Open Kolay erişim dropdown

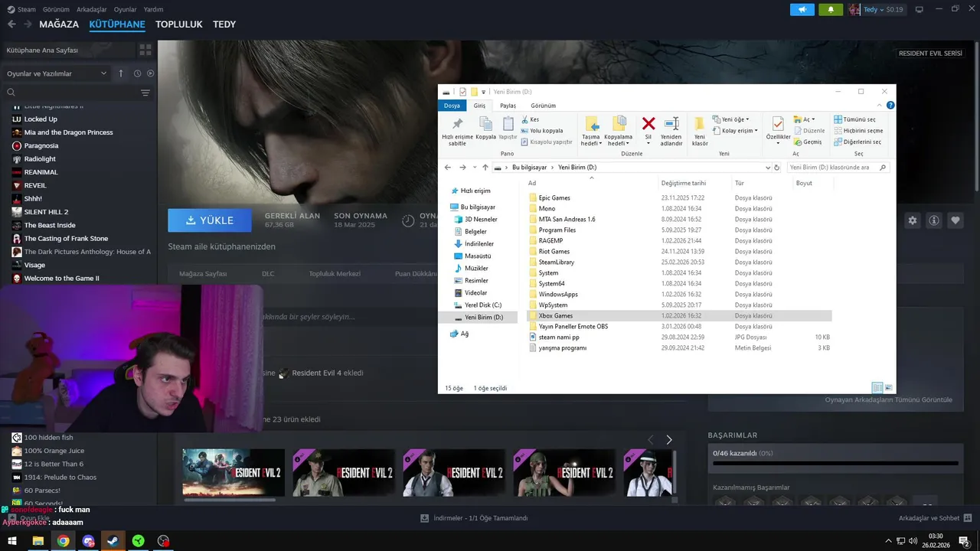click(735, 131)
